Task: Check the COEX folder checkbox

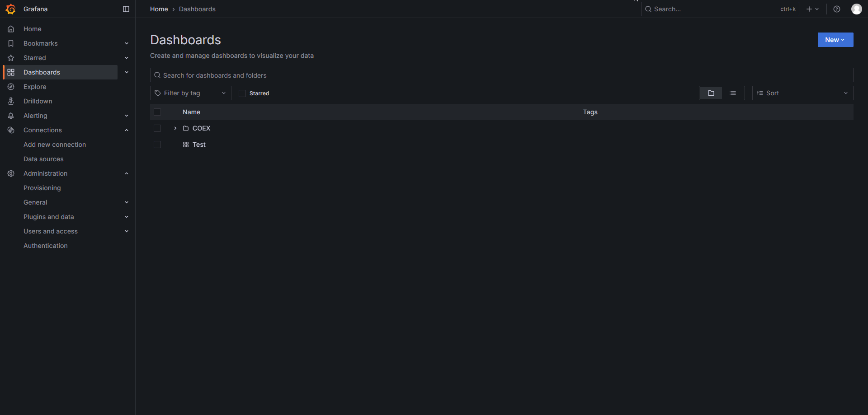Action: [157, 128]
